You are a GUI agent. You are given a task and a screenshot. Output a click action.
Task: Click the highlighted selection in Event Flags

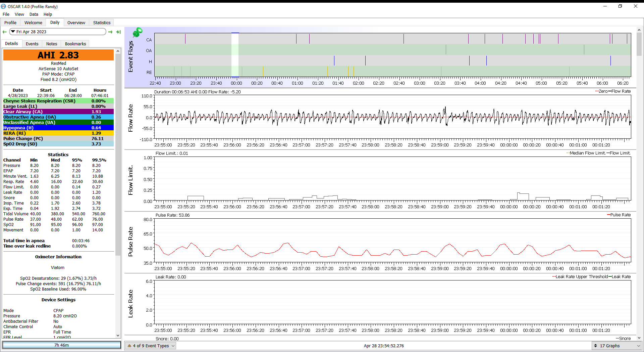(x=235, y=55)
